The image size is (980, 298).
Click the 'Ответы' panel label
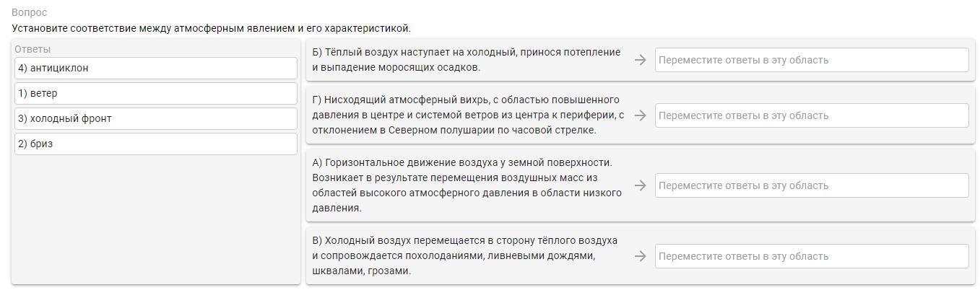tap(33, 49)
